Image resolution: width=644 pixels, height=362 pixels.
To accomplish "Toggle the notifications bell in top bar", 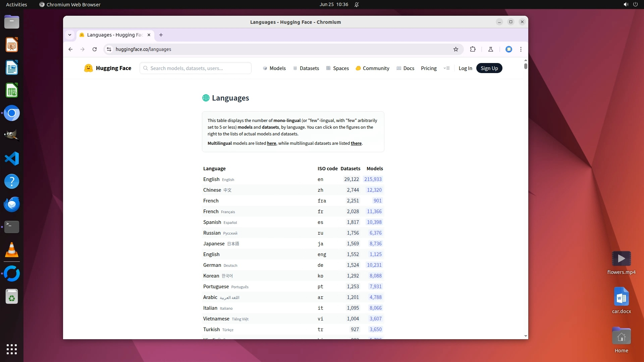I will point(357,4).
